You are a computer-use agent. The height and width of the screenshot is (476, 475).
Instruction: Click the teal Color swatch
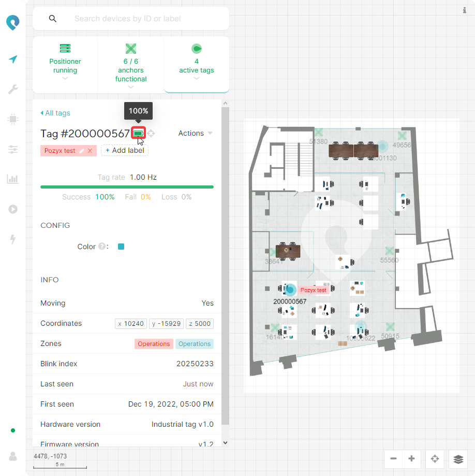pyautogui.click(x=121, y=247)
